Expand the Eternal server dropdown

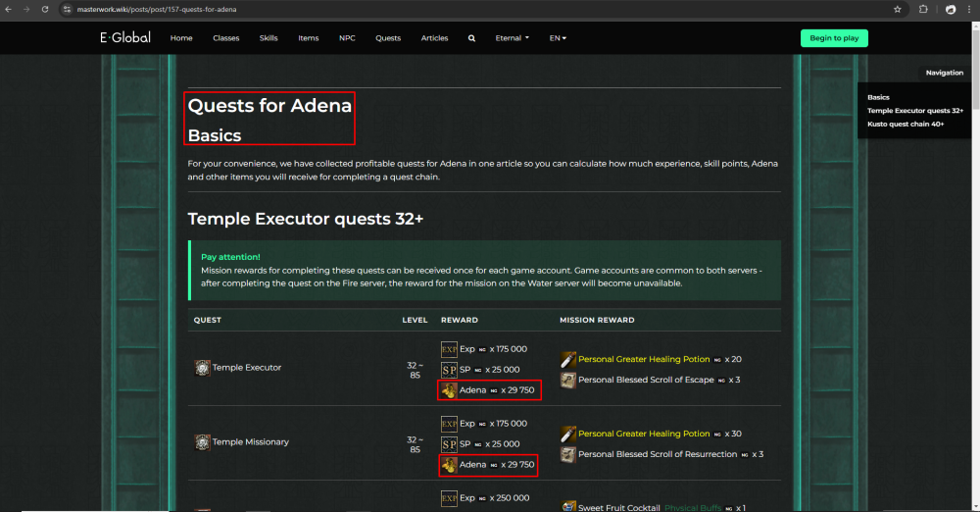point(512,38)
